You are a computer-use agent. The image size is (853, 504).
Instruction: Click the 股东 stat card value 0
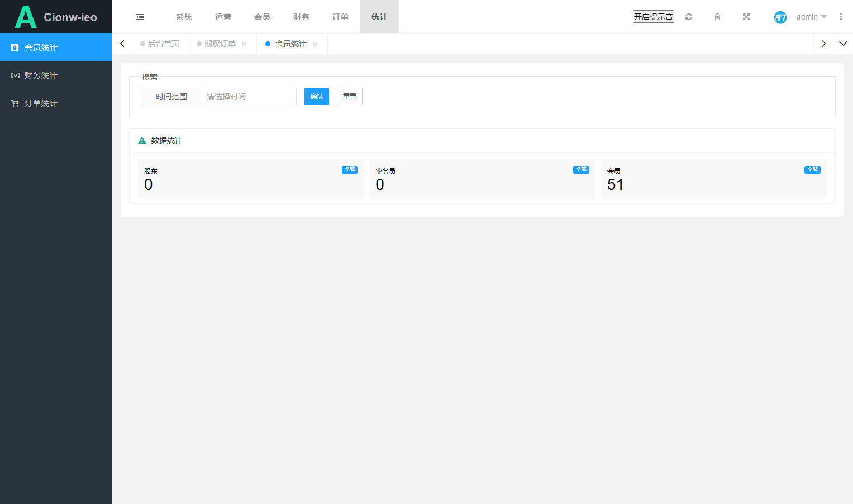coord(148,185)
